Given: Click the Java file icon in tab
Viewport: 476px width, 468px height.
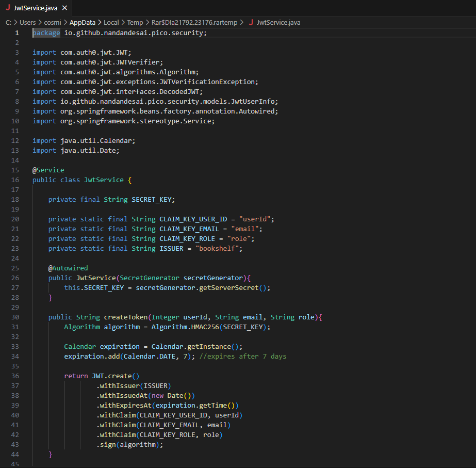Looking at the screenshot, I should 8,8.
